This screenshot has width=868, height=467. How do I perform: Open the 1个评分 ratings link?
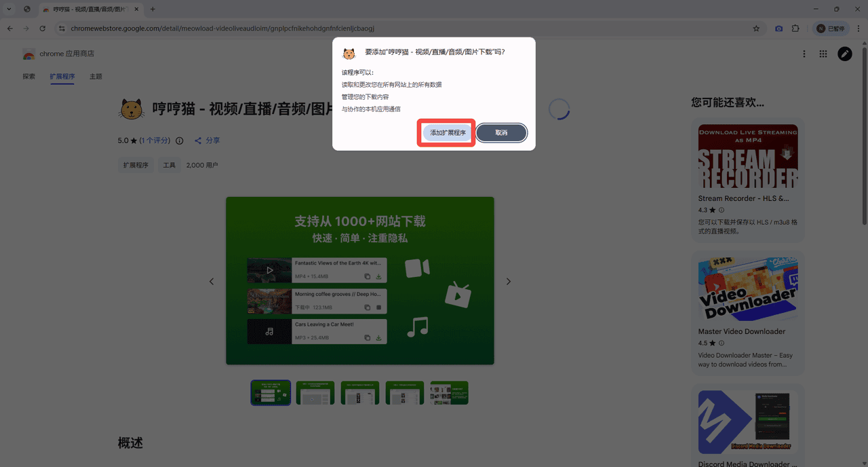(x=155, y=141)
